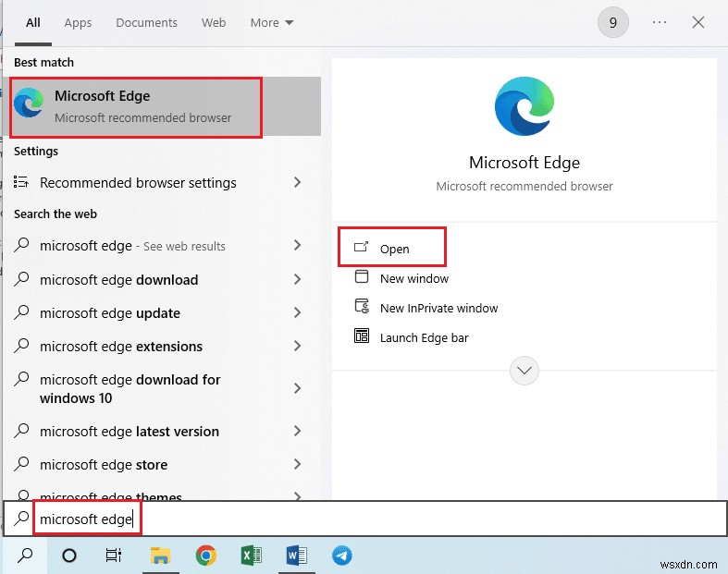Screen dimensions: 728x574
Task: Expand arrow for 'microsoft edge download'
Action: click(297, 279)
